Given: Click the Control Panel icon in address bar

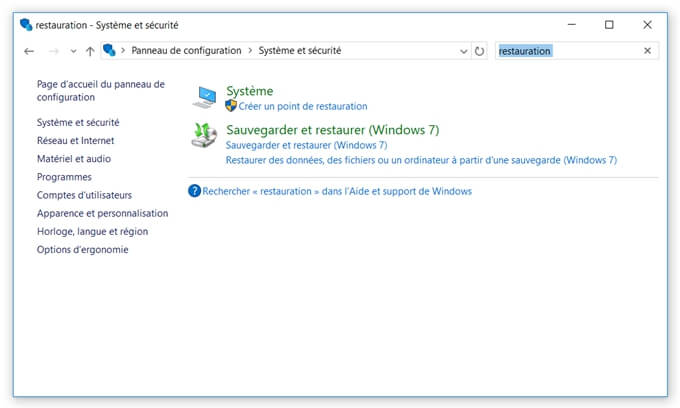Looking at the screenshot, I should click(109, 50).
